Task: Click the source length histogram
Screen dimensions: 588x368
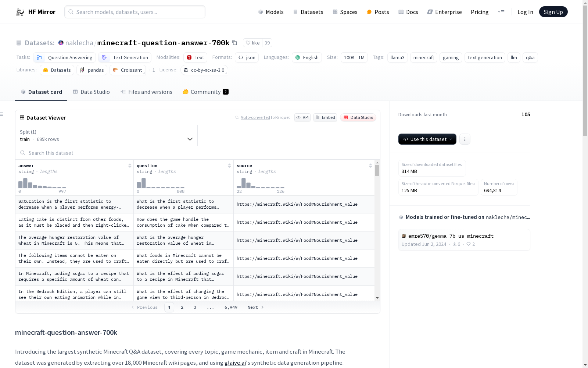Action: click(261, 183)
